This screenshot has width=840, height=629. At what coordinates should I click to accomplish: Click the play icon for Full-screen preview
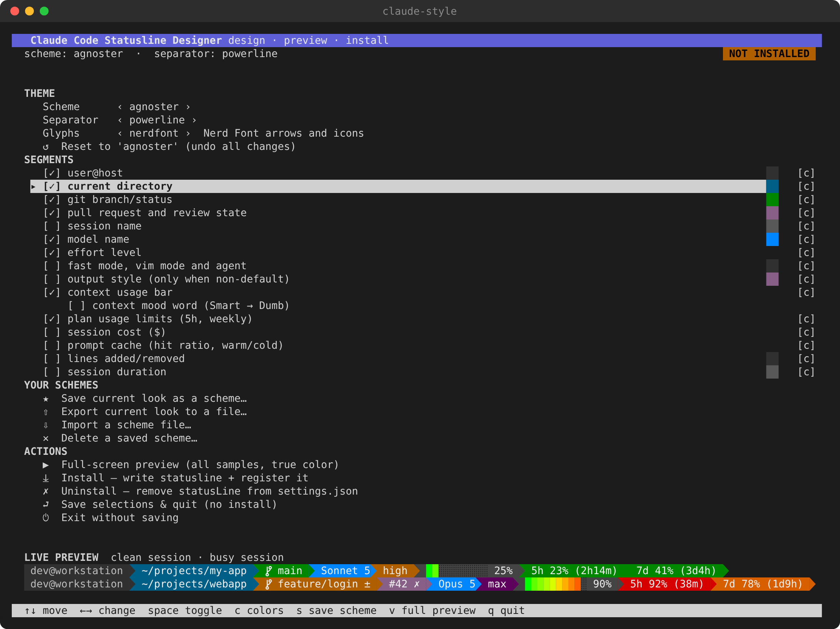pyautogui.click(x=46, y=465)
